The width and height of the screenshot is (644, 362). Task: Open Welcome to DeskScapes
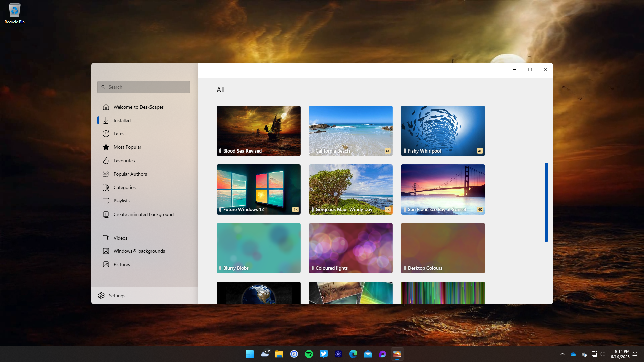coord(139,107)
